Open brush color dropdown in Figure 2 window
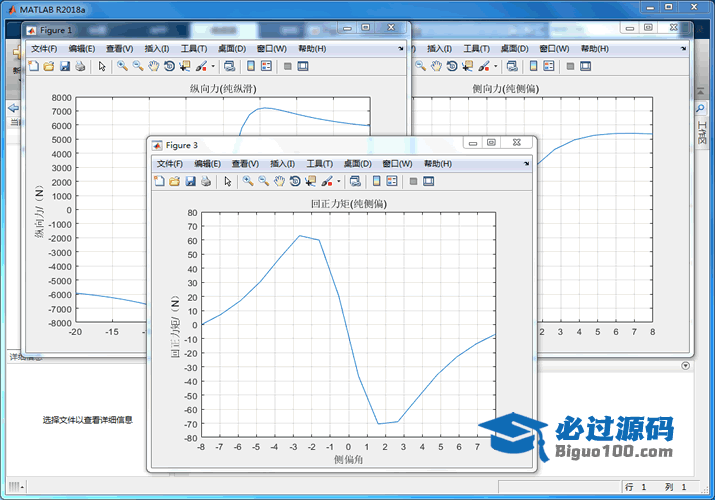The width and height of the screenshot is (715, 500). [496, 67]
